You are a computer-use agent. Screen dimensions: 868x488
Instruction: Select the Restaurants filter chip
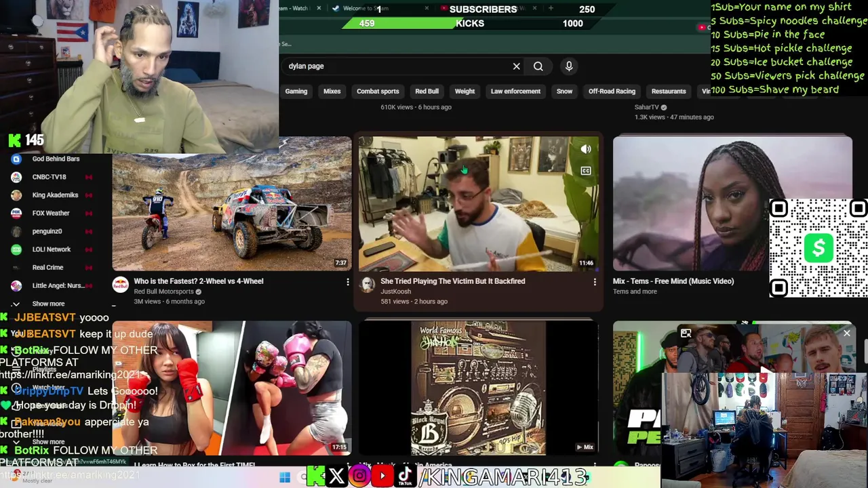(669, 91)
